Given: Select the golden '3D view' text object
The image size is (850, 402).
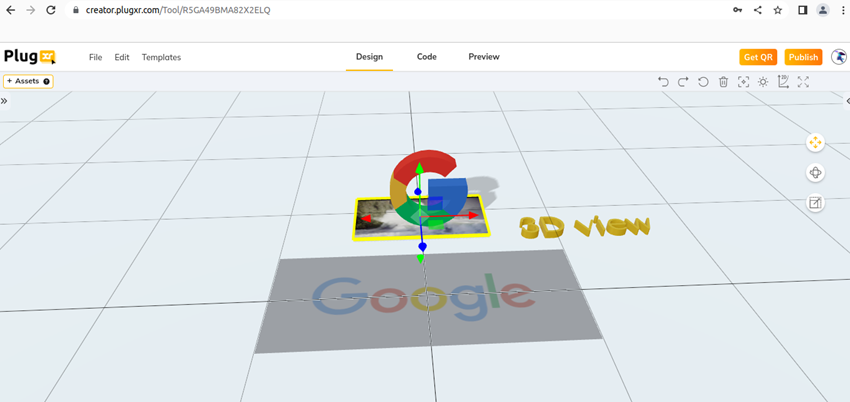Looking at the screenshot, I should (x=584, y=226).
